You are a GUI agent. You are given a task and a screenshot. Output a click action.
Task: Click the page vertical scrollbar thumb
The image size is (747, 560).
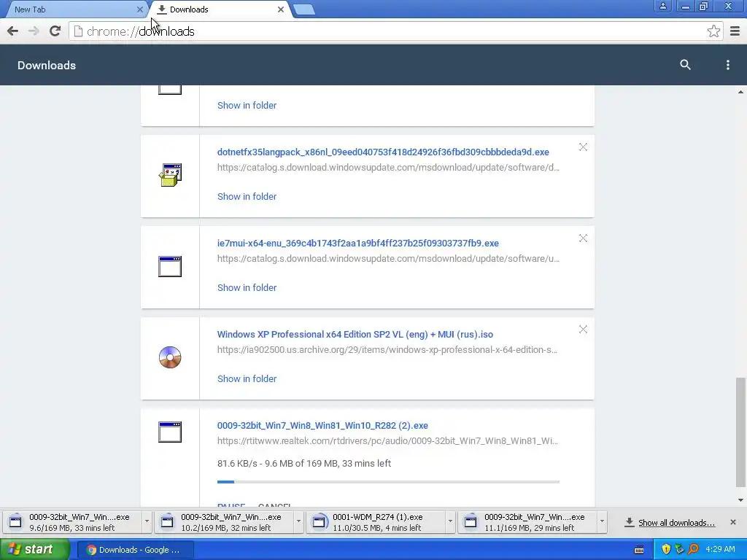(x=740, y=432)
